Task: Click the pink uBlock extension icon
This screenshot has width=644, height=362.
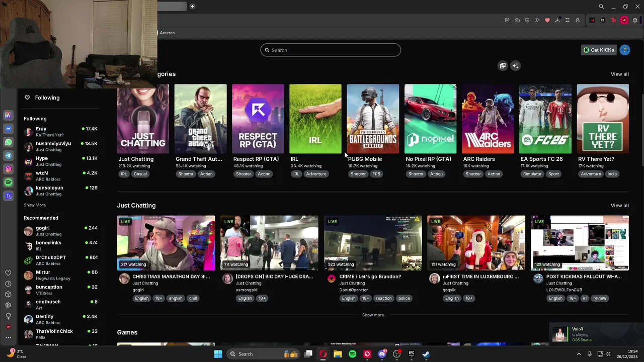Action: pos(624,20)
